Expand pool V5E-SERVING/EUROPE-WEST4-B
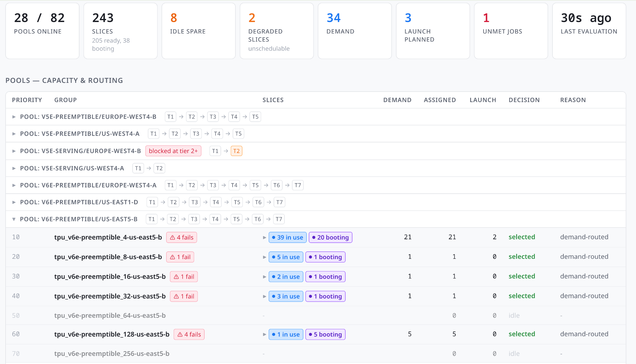 [14, 151]
